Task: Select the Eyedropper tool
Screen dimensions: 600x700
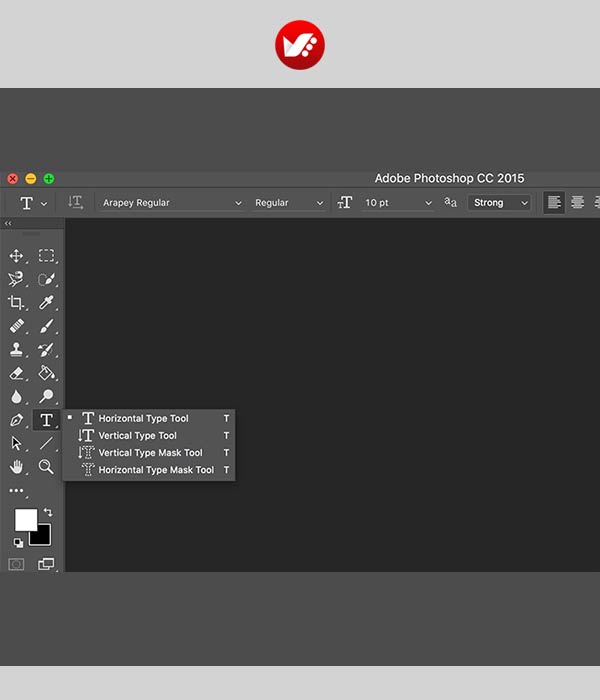Action: click(46, 303)
